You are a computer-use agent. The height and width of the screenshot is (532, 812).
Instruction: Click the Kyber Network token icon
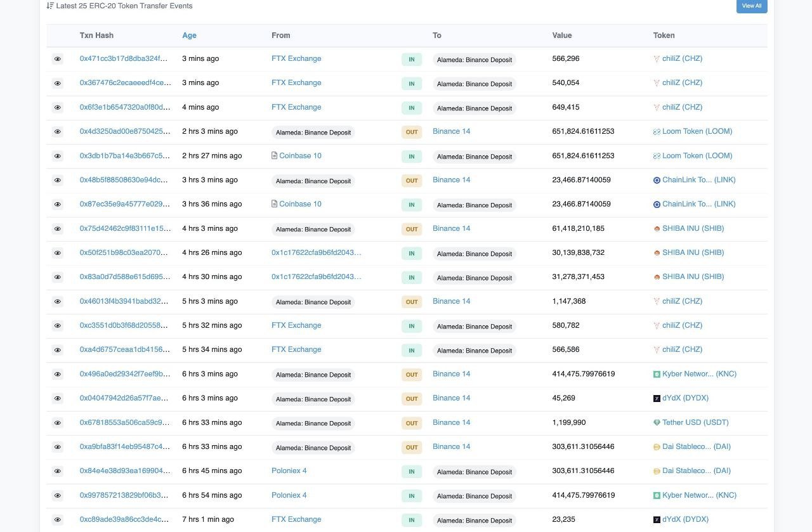tap(658, 373)
